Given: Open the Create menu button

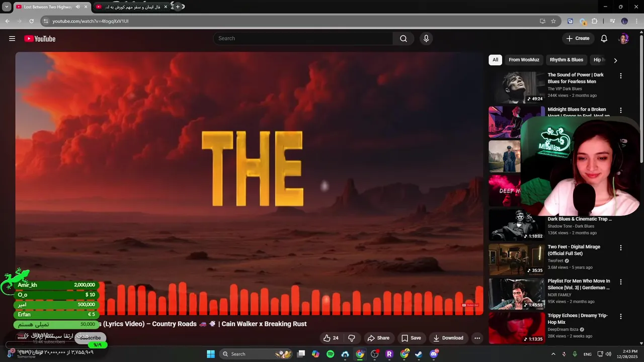Looking at the screenshot, I should click(578, 39).
